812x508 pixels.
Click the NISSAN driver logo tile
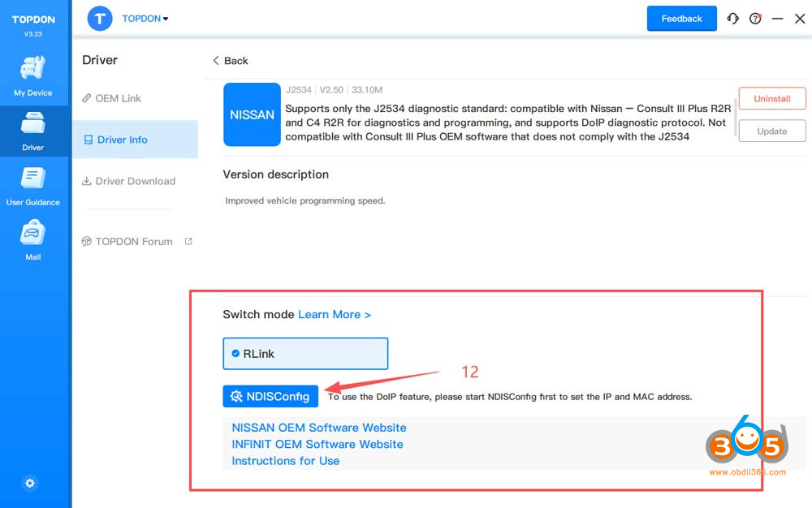tap(252, 114)
